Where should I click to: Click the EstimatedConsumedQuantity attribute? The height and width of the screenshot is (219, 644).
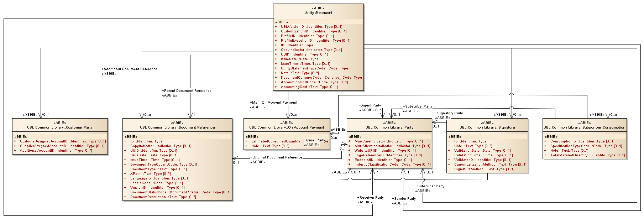(x=276, y=141)
